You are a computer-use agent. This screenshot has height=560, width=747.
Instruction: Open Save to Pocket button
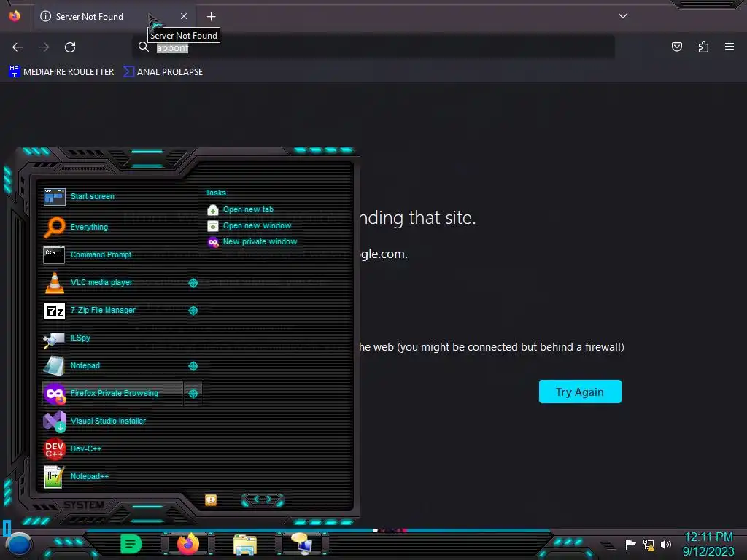676,47
